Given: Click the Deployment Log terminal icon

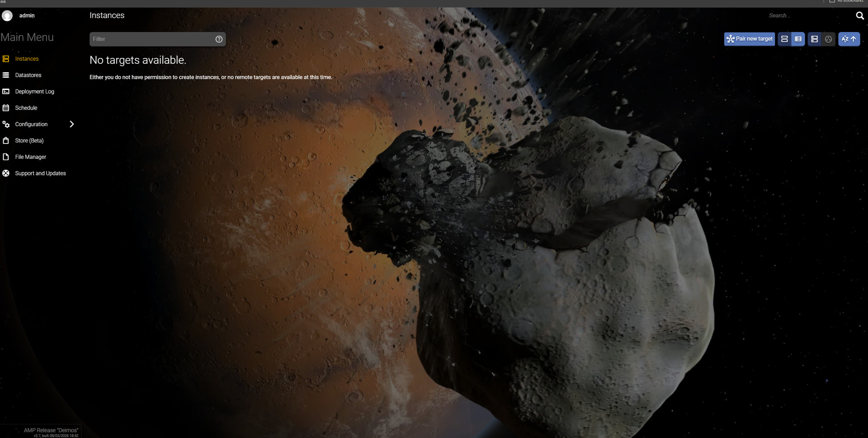Looking at the screenshot, I should tap(6, 91).
